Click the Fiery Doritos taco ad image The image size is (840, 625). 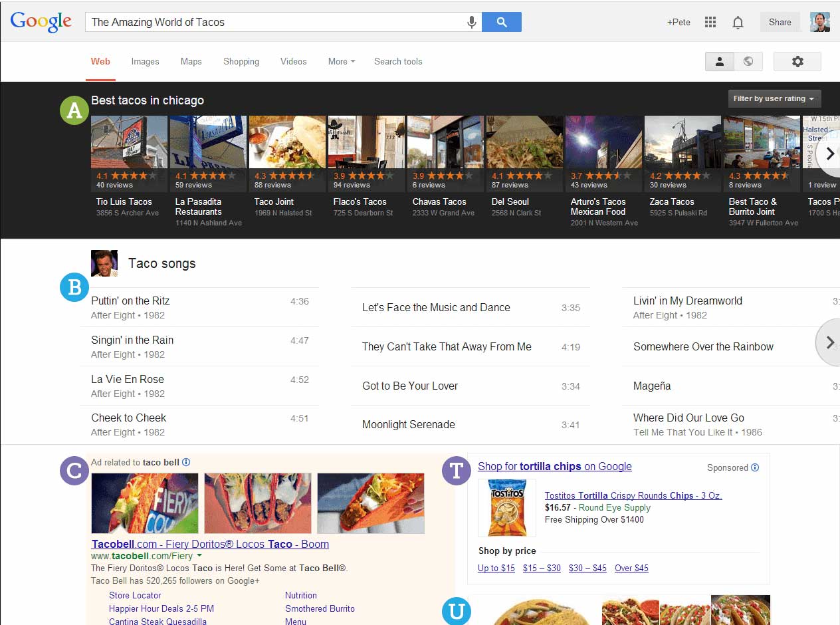coord(145,503)
